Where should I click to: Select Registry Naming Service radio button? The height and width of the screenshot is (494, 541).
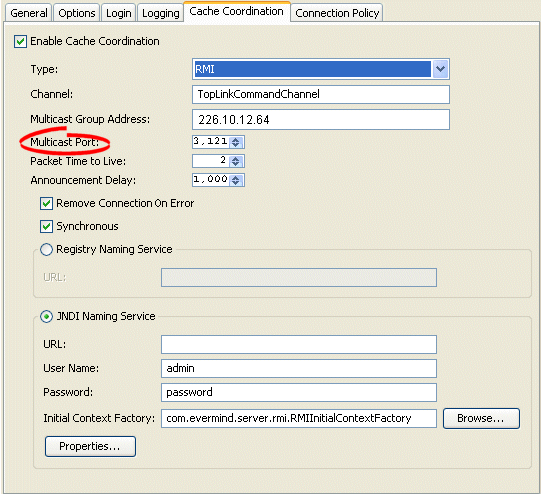(x=46, y=249)
